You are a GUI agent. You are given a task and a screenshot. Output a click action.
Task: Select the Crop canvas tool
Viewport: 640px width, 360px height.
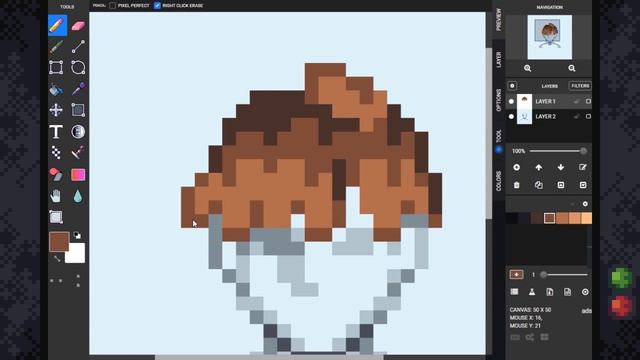(56, 217)
